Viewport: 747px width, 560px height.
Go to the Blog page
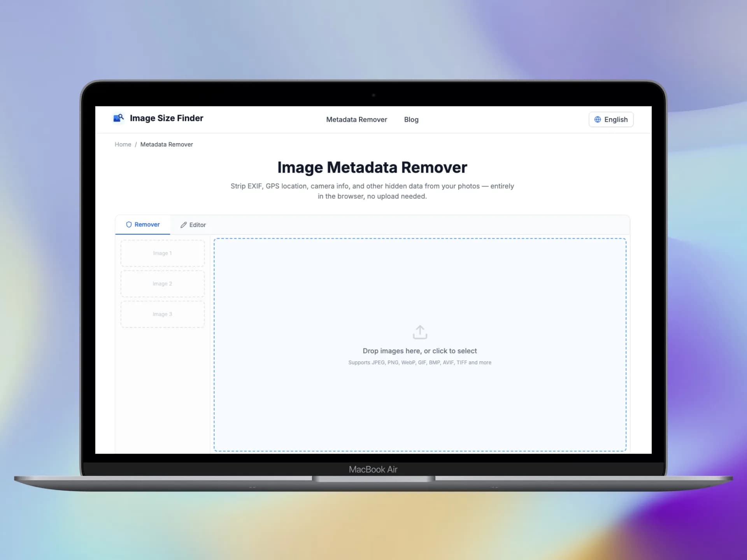point(411,120)
